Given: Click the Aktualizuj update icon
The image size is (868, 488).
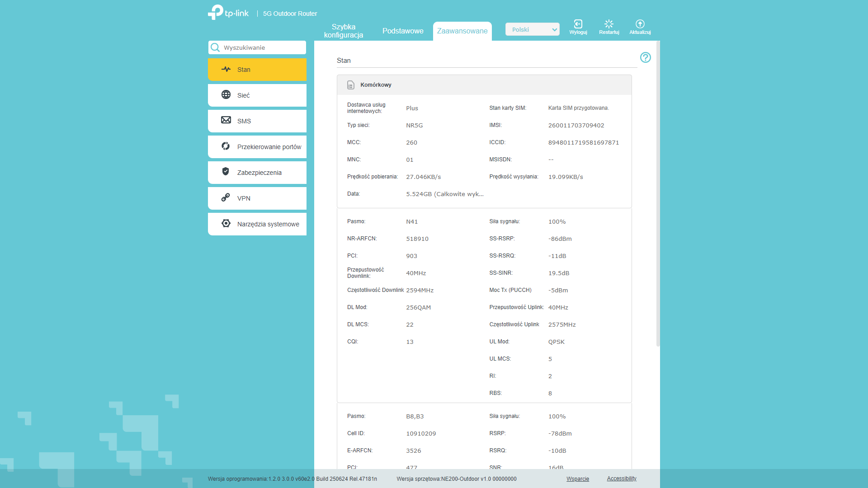Looking at the screenshot, I should click(640, 24).
